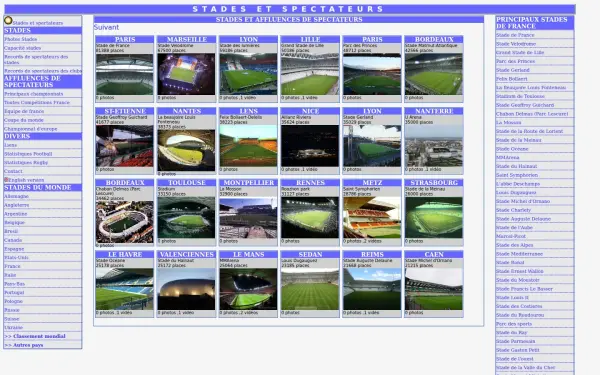Open Equipe de France page
Screen dimensions: 600x375
(x=24, y=111)
